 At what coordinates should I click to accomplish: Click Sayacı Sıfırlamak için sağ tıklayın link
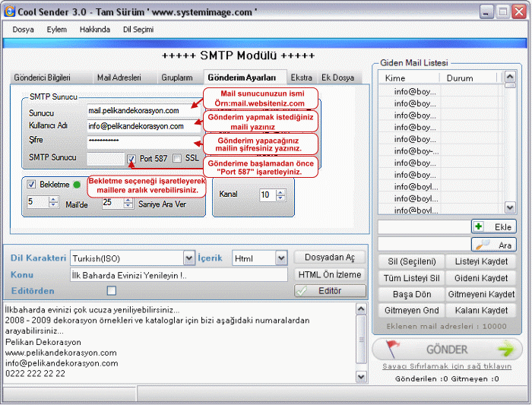[447, 366]
